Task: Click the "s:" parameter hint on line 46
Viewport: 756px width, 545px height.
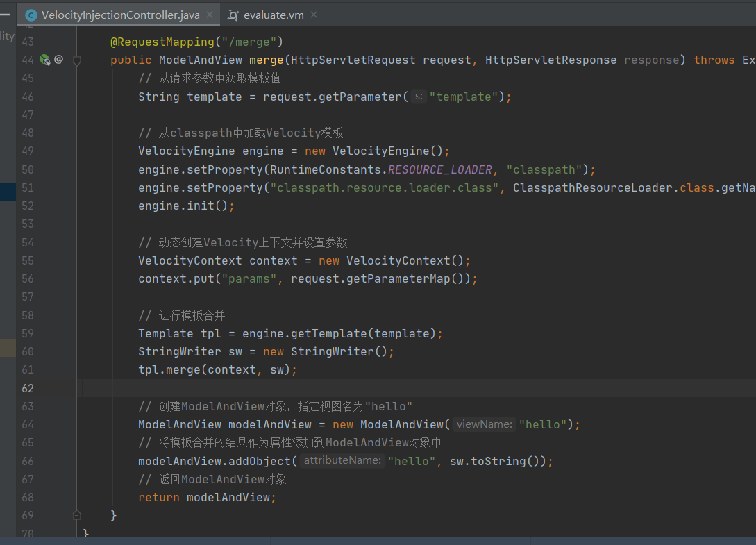Action: [419, 97]
